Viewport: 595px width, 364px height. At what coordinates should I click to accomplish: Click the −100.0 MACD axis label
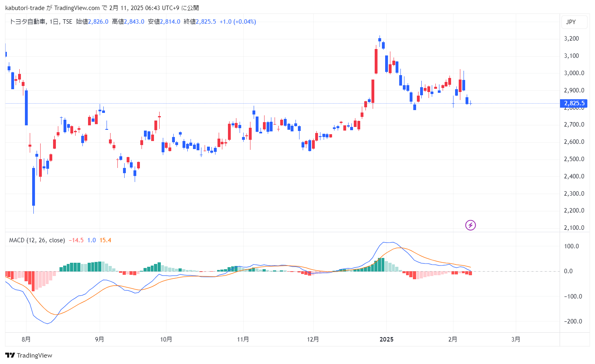(573, 297)
